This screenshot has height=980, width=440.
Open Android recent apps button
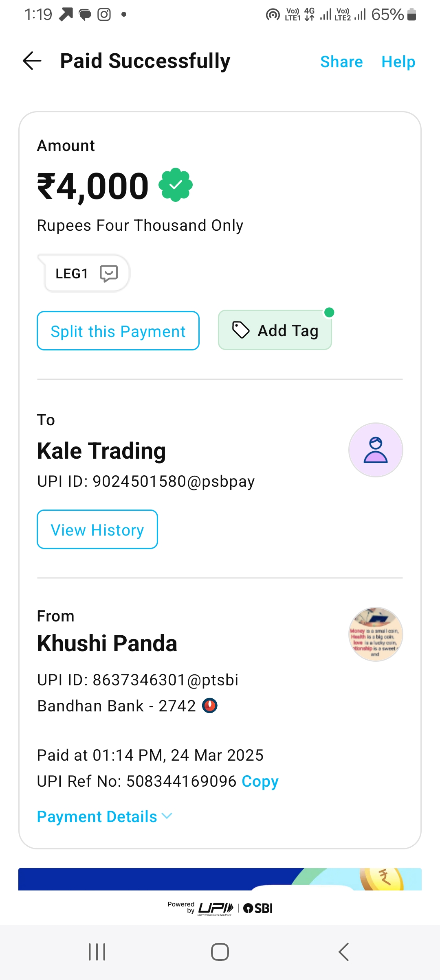[x=97, y=952]
